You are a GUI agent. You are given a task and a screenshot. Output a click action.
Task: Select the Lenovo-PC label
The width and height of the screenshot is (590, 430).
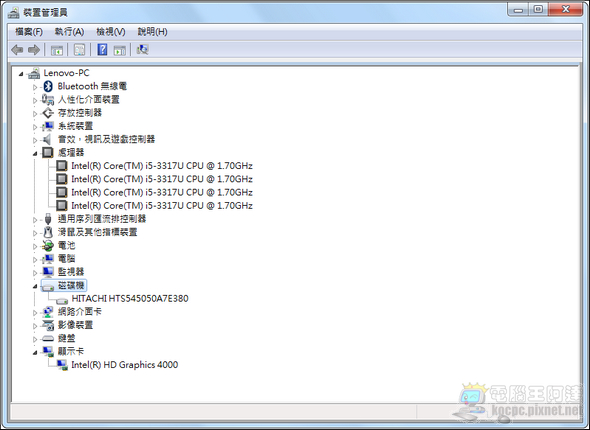66,73
